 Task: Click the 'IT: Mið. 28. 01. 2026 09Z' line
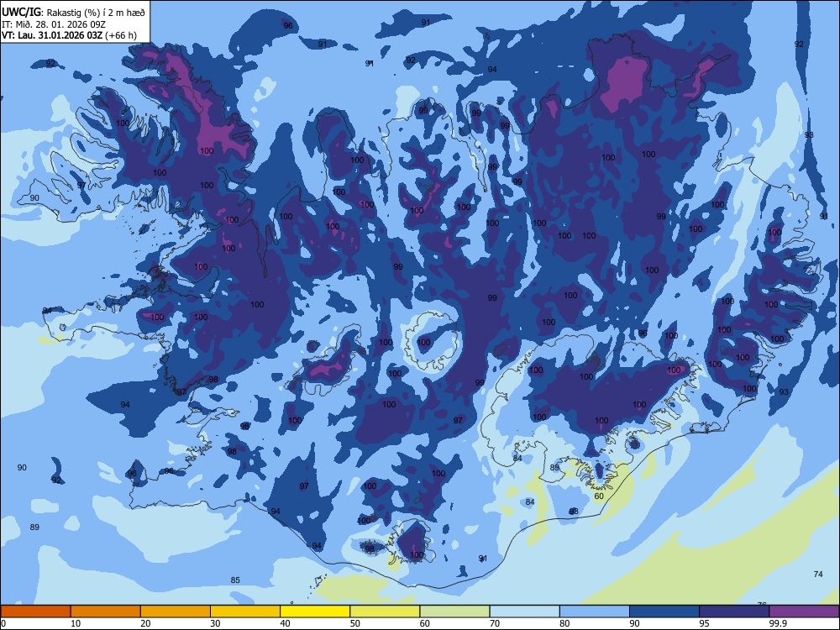click(x=54, y=24)
